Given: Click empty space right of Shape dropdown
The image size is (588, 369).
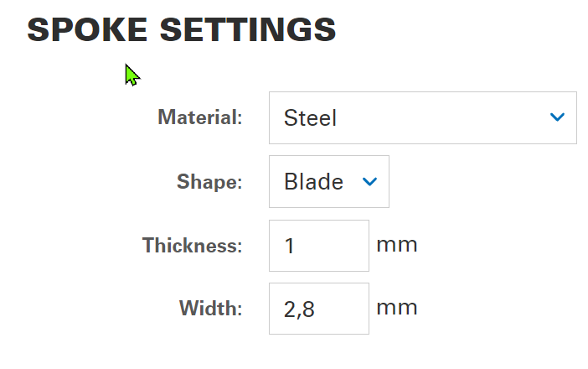Looking at the screenshot, I should coord(486,181).
